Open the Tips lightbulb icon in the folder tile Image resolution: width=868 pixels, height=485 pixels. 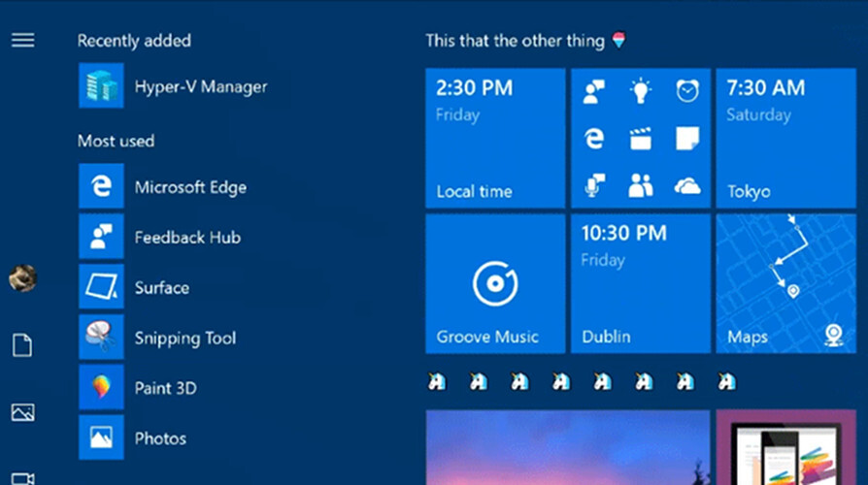(641, 91)
